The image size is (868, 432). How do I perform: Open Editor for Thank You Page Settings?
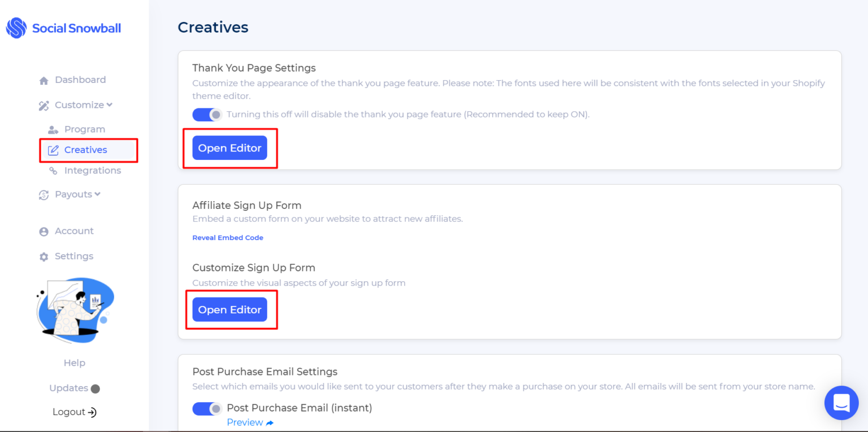pos(229,148)
